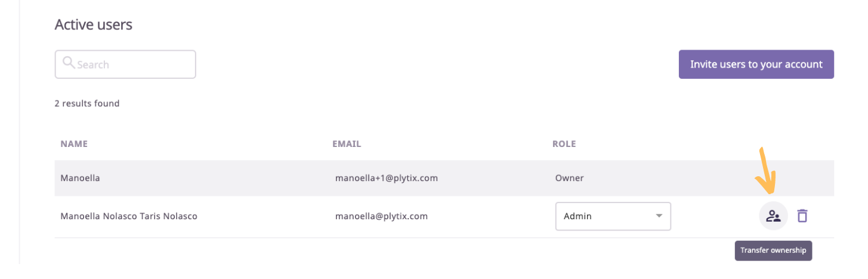Click the yellow hand-drawn arrow annotation
The height and width of the screenshot is (279, 868).
pyautogui.click(x=765, y=170)
